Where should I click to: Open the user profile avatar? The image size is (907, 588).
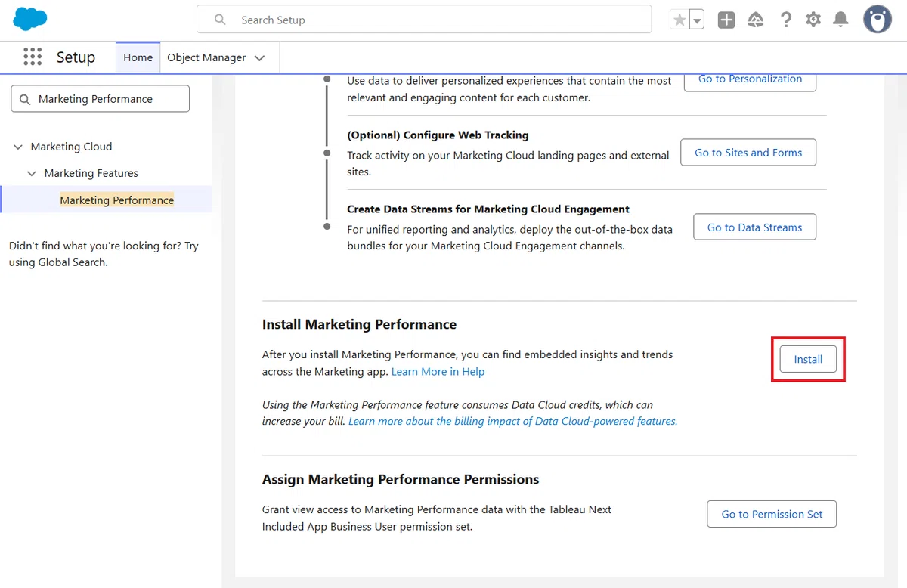878,20
